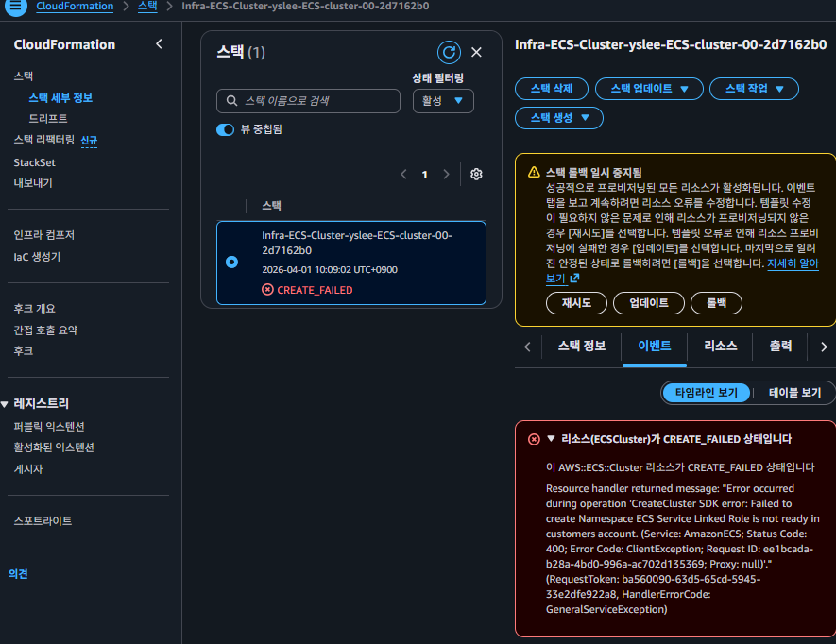Select the Infra-ECS-Cluster stack radio button

(232, 262)
